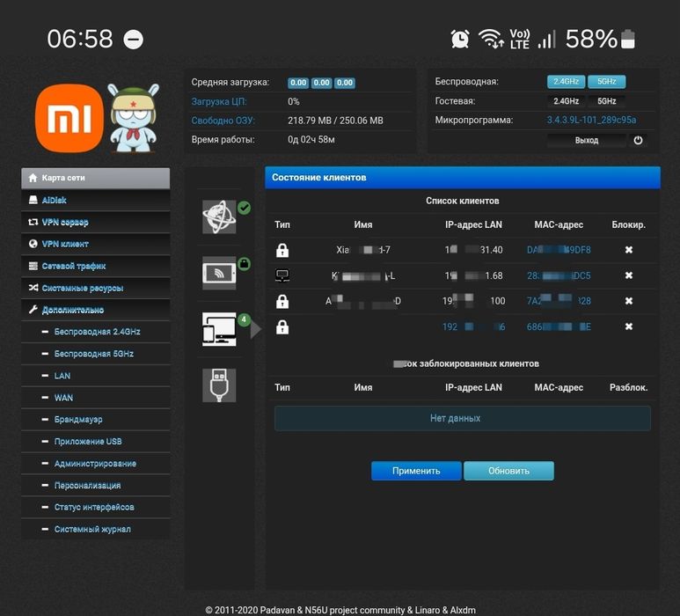Select the connected clients devices icon
This screenshot has width=680, height=616.
tap(219, 329)
